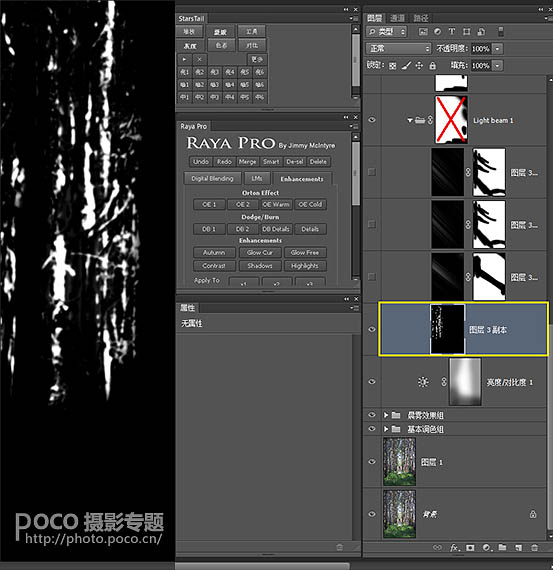
Task: Click the type layer filter icon
Action: (452, 32)
